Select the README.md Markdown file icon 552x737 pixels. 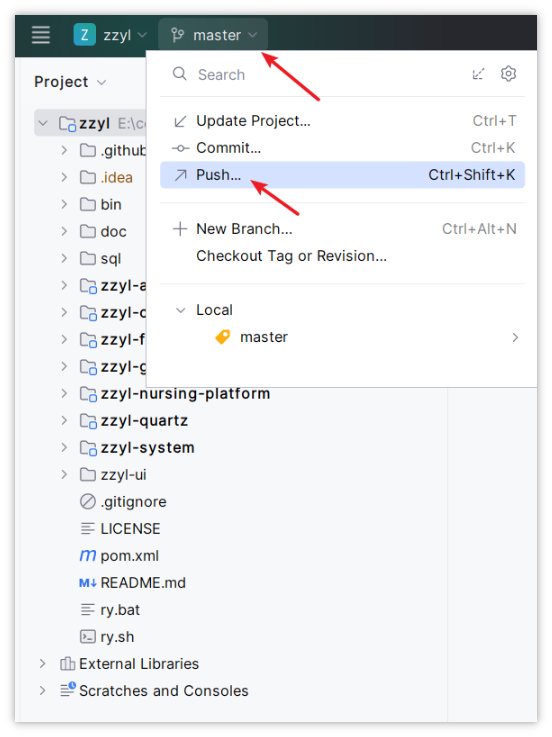coord(87,583)
